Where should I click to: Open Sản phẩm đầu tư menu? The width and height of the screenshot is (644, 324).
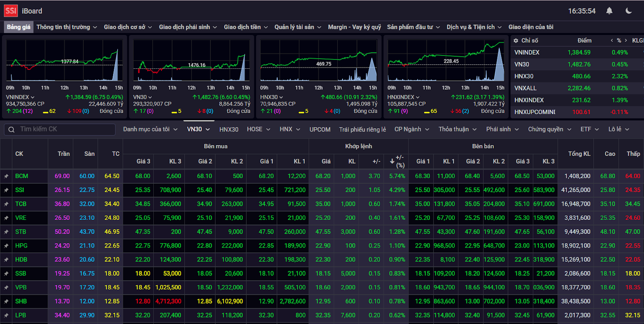[413, 27]
